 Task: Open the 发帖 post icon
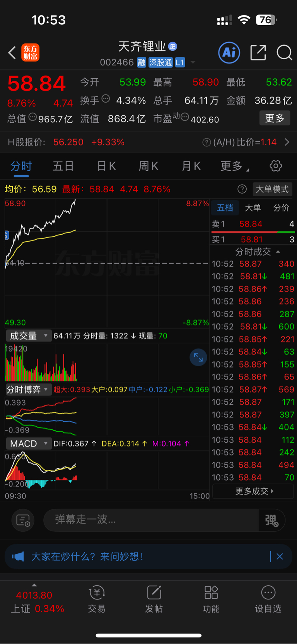tap(154, 599)
